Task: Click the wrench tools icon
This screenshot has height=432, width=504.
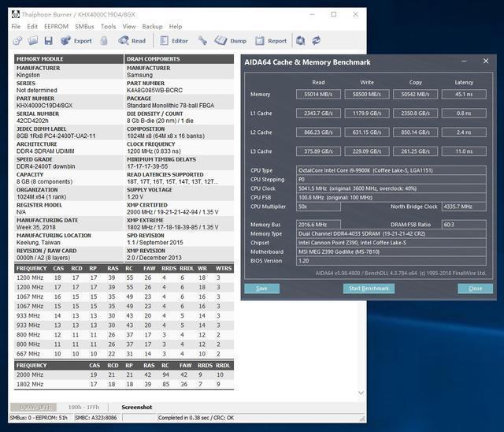Action: coord(202,41)
